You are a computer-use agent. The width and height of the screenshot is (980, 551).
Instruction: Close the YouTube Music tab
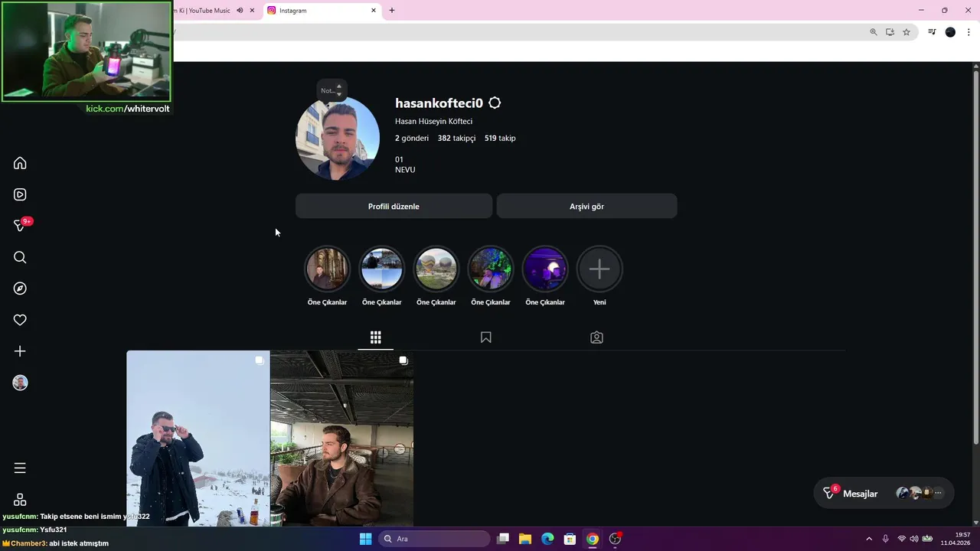click(252, 11)
